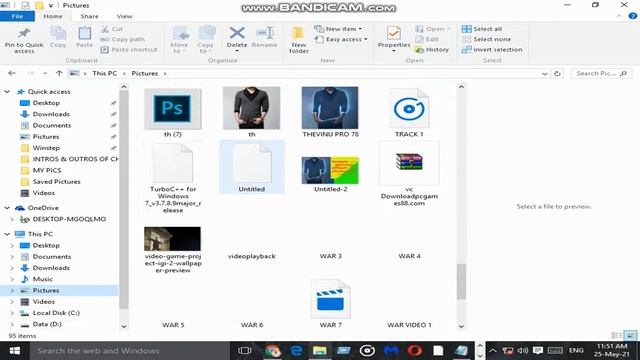Switch to the Home ribbon tab

tap(53, 16)
